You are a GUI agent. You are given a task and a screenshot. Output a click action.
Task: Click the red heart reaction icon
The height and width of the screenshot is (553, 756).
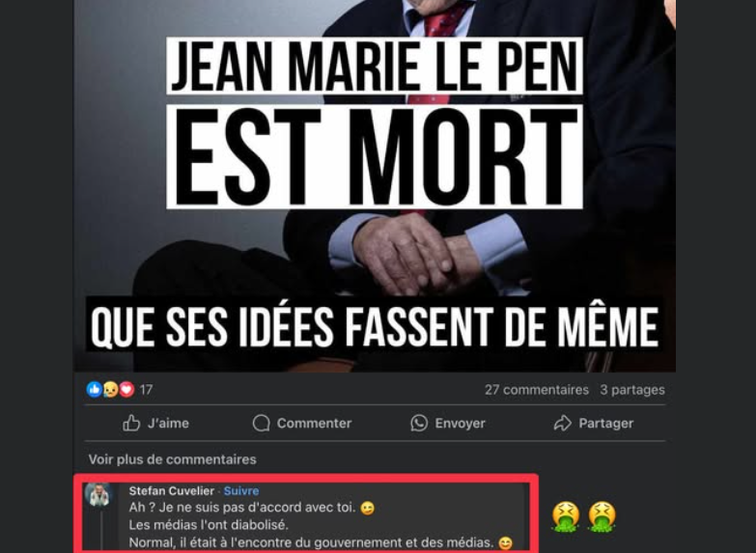pos(126,390)
